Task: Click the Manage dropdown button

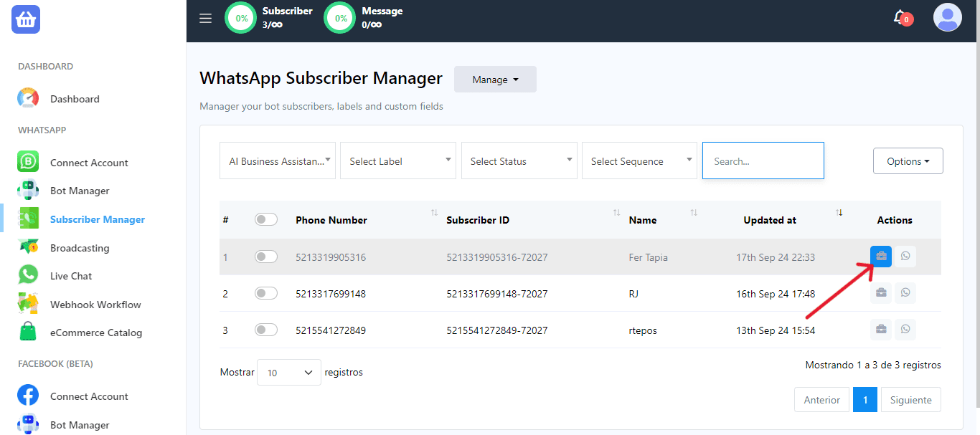Action: pos(495,80)
